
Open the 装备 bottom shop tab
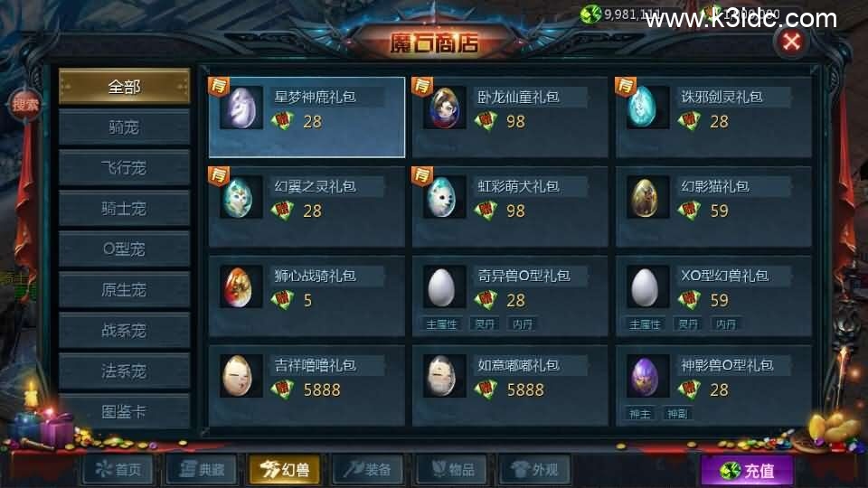pyautogui.click(x=368, y=470)
